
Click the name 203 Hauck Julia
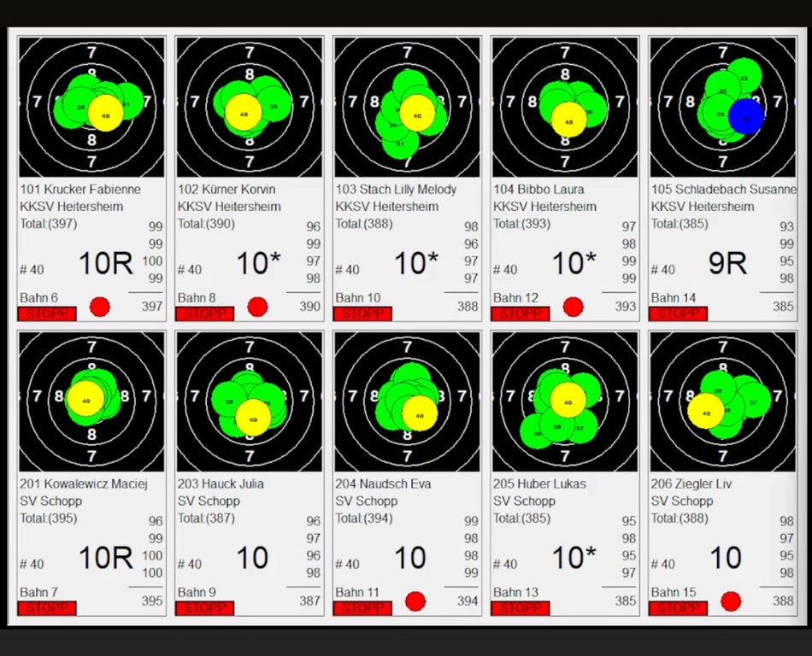pos(221,483)
